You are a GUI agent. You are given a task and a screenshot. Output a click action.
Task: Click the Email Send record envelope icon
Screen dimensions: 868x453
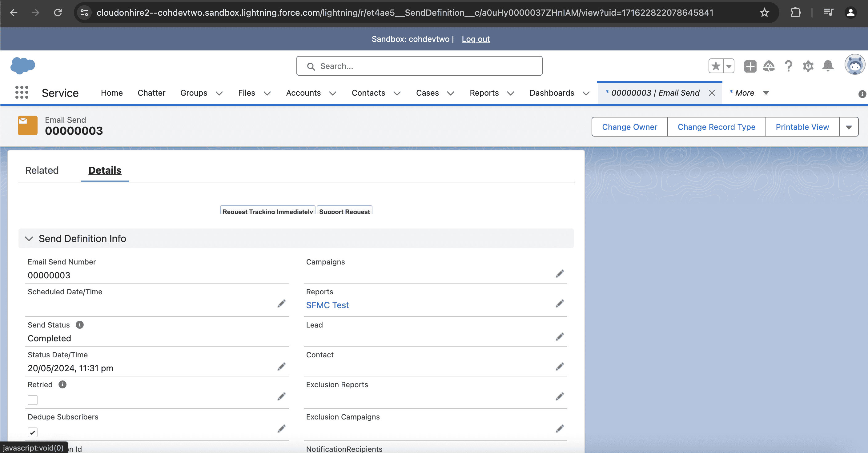point(28,125)
